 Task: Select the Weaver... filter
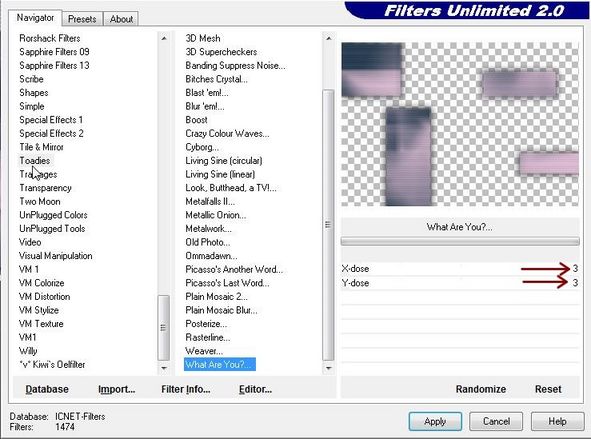204,351
